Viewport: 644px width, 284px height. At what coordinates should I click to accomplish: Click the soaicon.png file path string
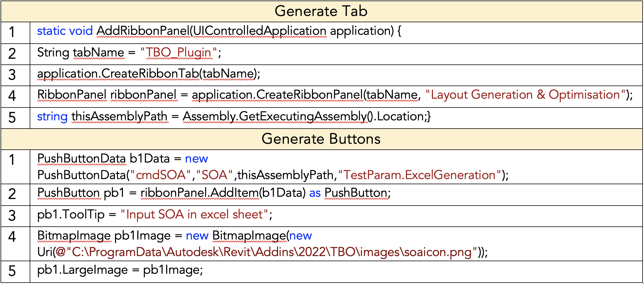[x=266, y=252]
